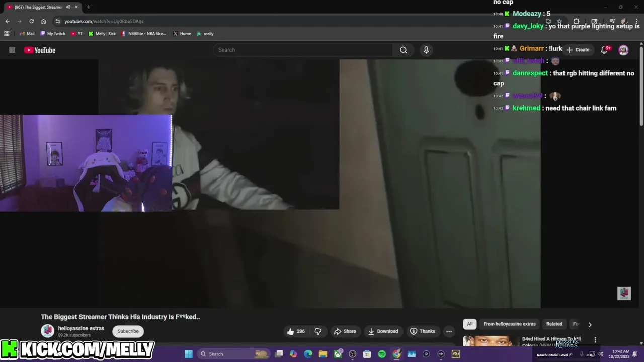Click the page vertical scrollbar

click(641, 85)
